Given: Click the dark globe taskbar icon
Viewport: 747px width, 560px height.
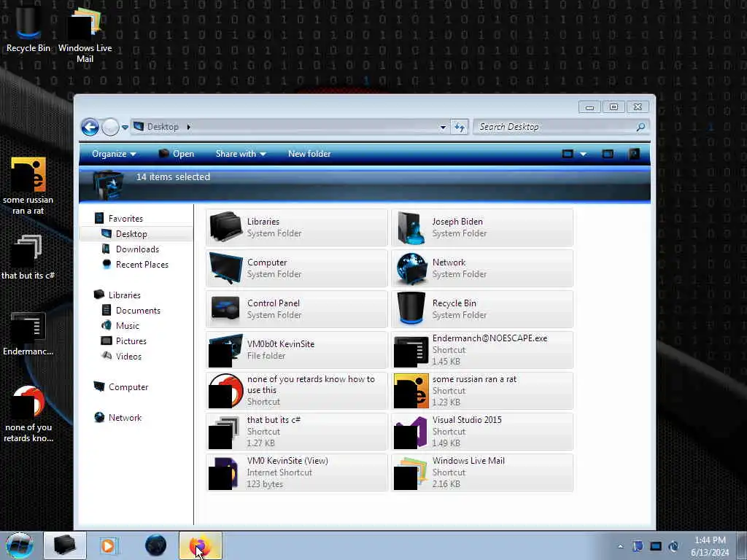Looking at the screenshot, I should point(155,545).
